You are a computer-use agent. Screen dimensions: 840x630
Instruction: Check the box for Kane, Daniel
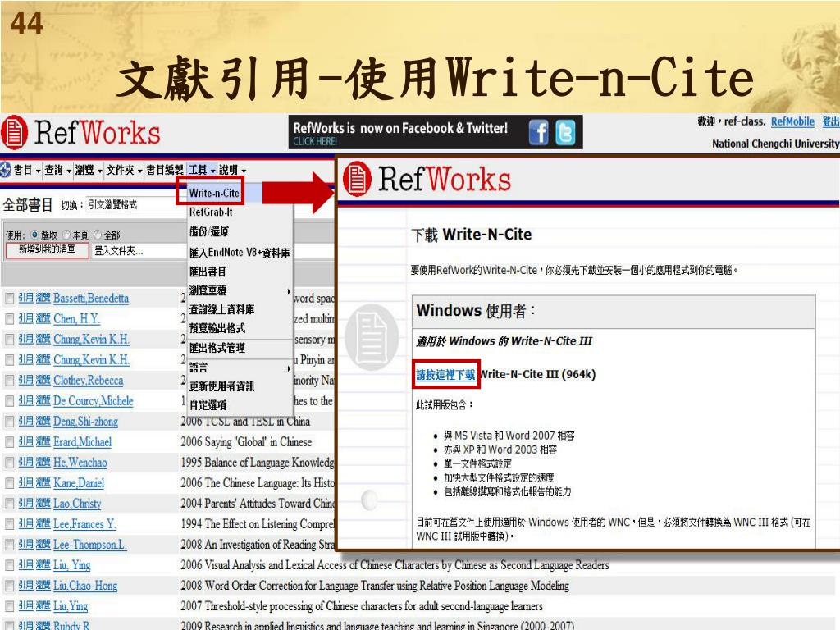coord(9,483)
